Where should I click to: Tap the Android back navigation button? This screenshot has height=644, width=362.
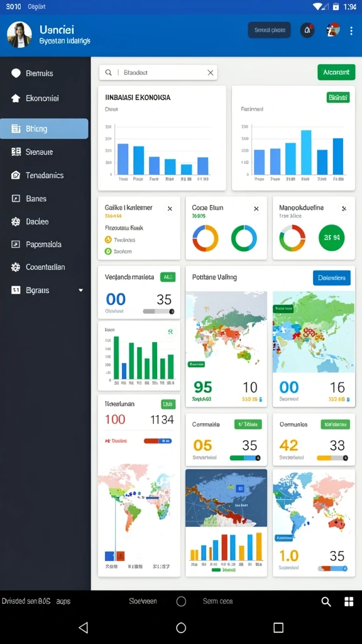[84, 627]
